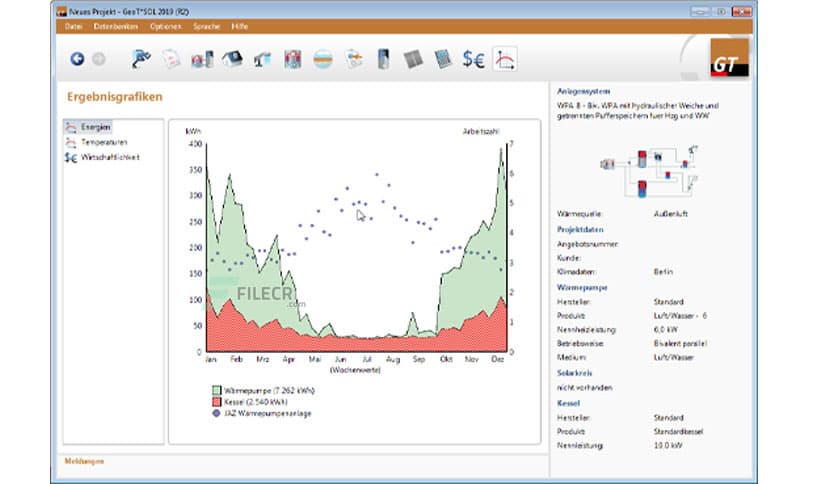Click the red Kessel legend swatch
This screenshot has width=836, height=484.
click(x=216, y=402)
